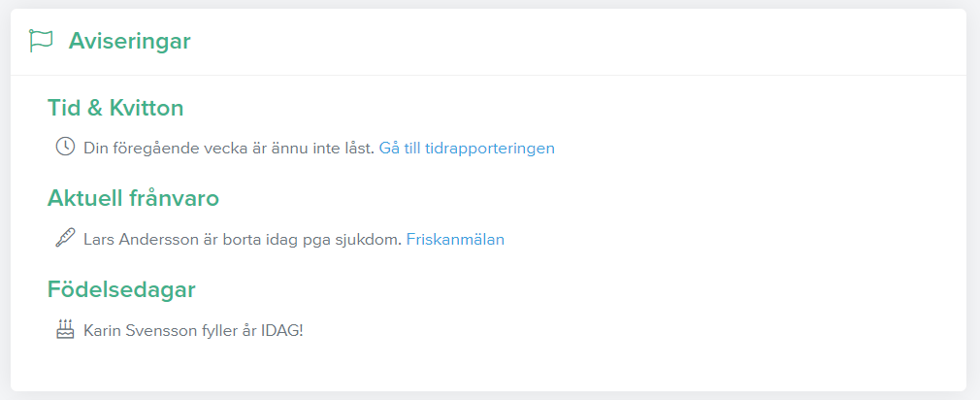Click the birthday cake icon

click(65, 329)
